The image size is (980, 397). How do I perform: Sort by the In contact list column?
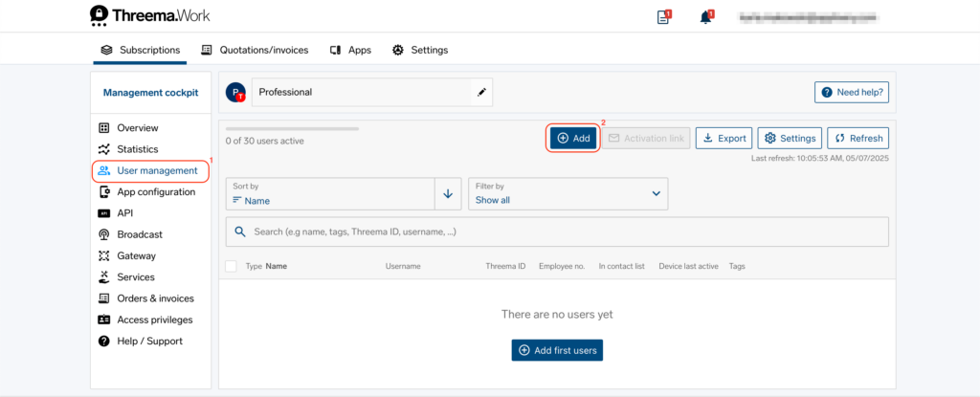(x=622, y=266)
